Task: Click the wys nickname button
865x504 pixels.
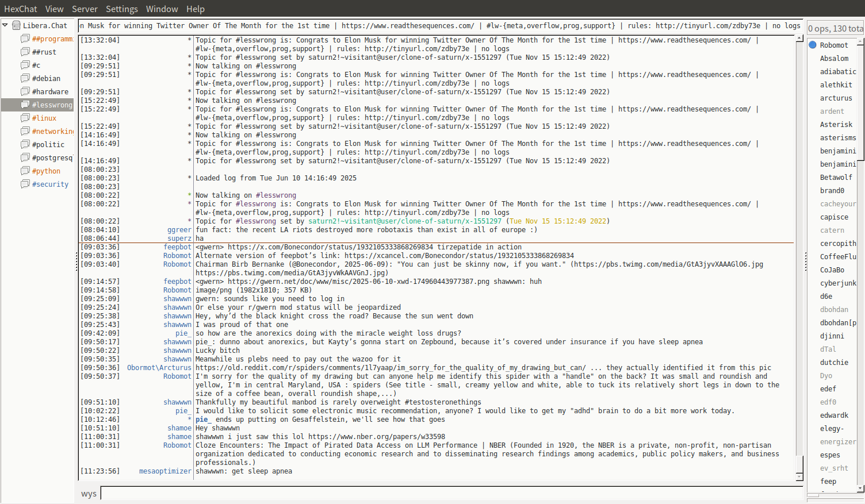Action: tap(89, 494)
